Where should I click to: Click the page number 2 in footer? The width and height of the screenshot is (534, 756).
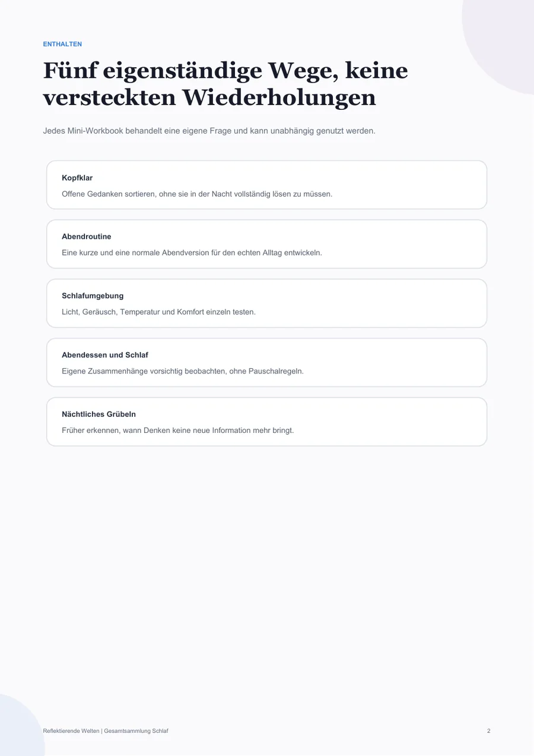pos(489,731)
